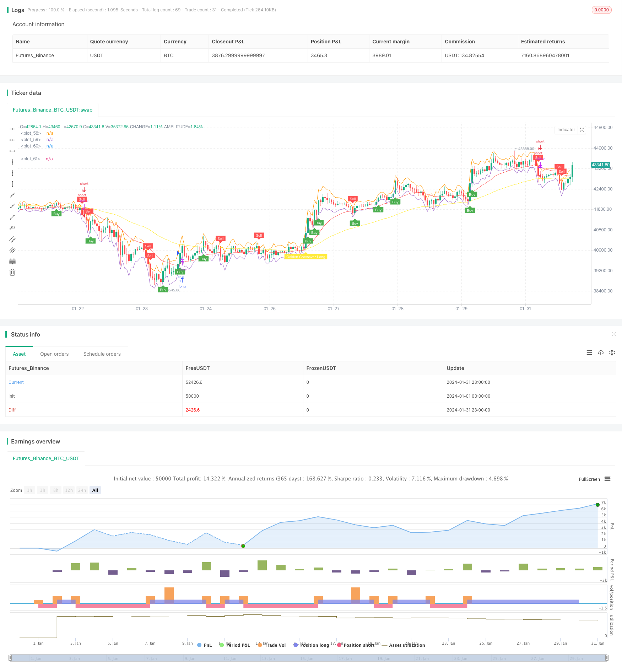Screen dimensions: 622x672
Task: Click right handle of range navigator
Action: [607, 658]
